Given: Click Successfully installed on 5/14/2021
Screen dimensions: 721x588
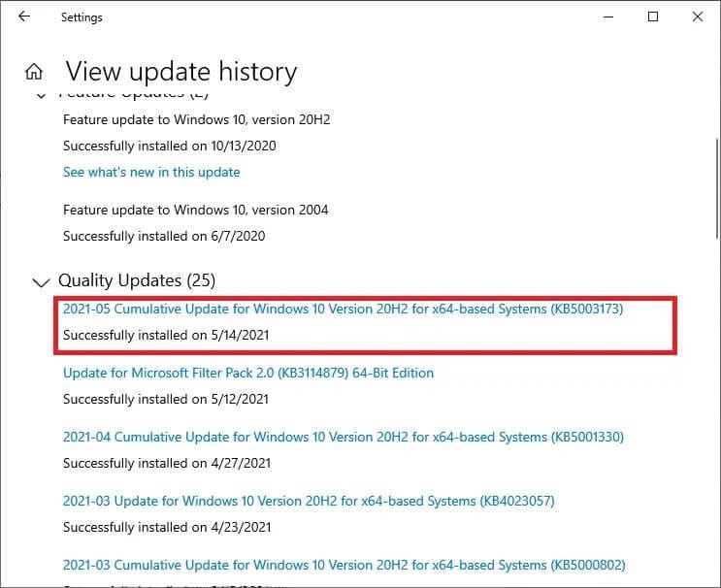Looking at the screenshot, I should [x=166, y=335].
